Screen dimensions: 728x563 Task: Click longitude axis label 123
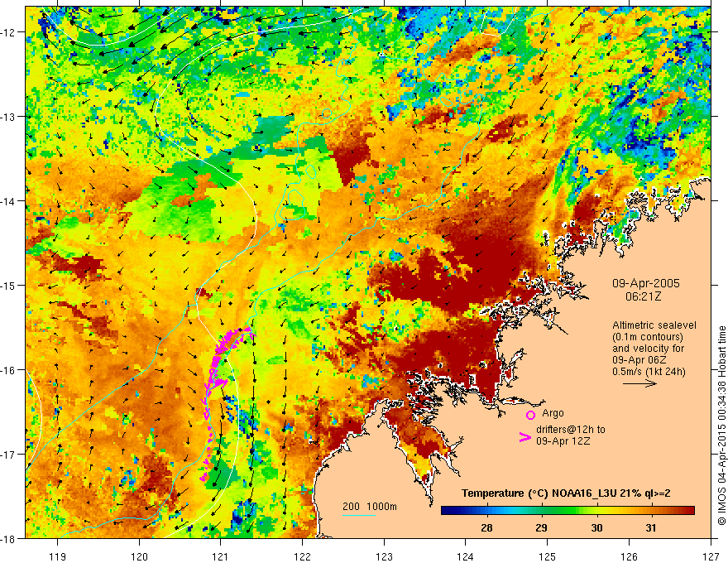384,556
